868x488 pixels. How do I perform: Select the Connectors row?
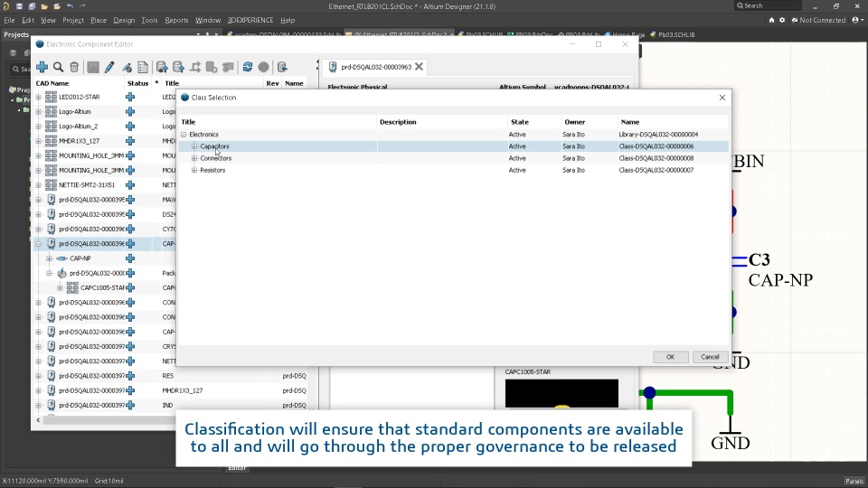point(453,158)
